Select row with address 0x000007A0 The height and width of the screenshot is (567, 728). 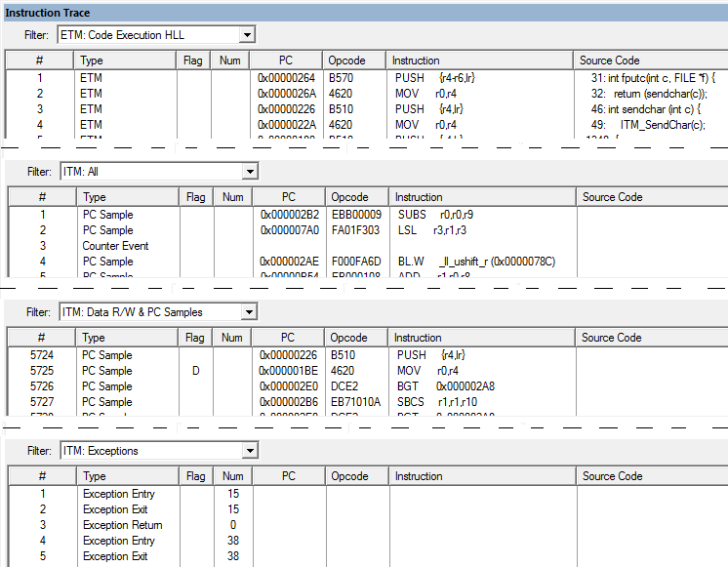click(291, 230)
